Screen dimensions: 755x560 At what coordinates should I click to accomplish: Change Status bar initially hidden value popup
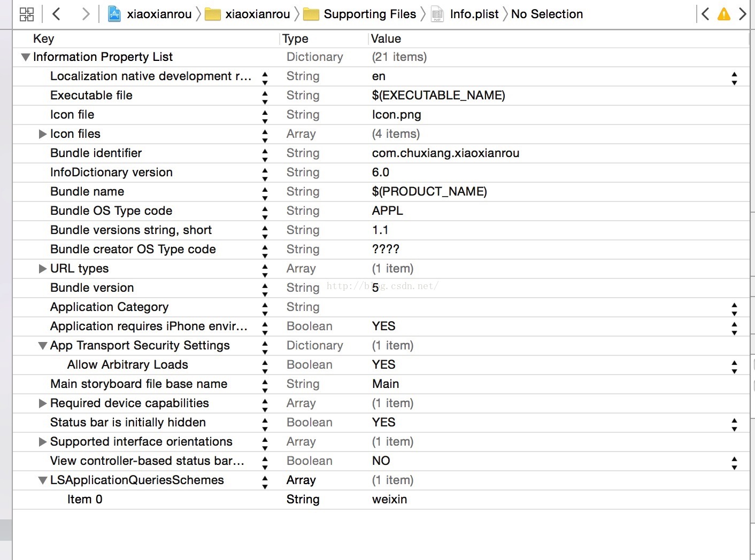(x=734, y=425)
